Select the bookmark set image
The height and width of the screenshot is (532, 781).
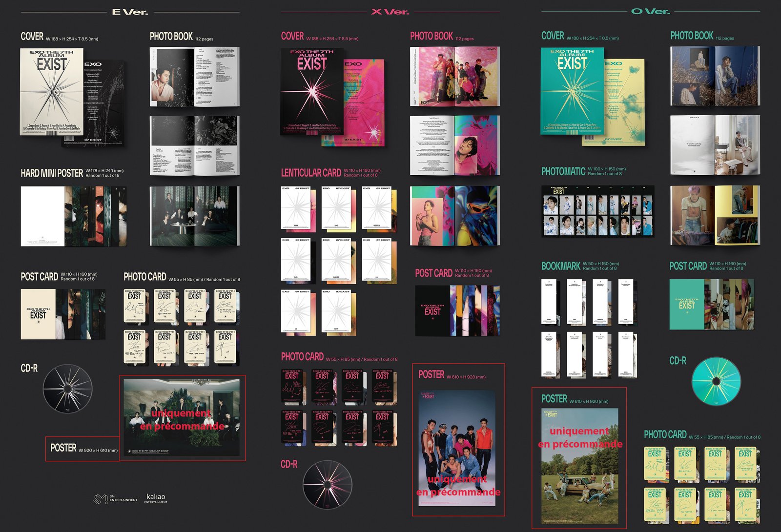coord(589,328)
